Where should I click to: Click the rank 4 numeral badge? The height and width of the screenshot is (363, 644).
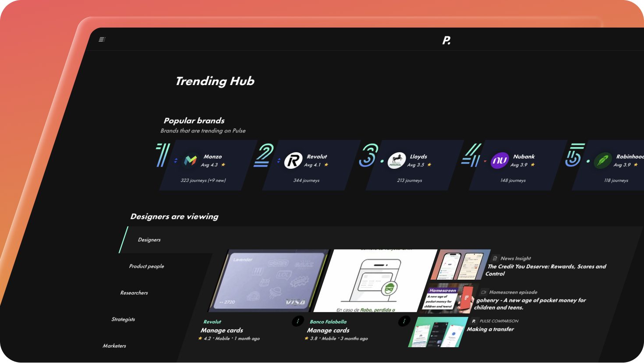[x=471, y=155]
